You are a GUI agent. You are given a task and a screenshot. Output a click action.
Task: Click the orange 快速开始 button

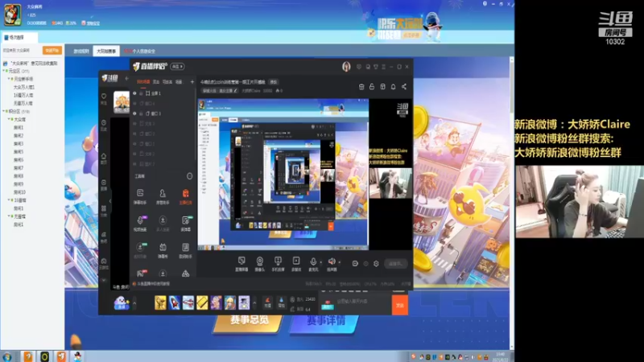pos(52,51)
